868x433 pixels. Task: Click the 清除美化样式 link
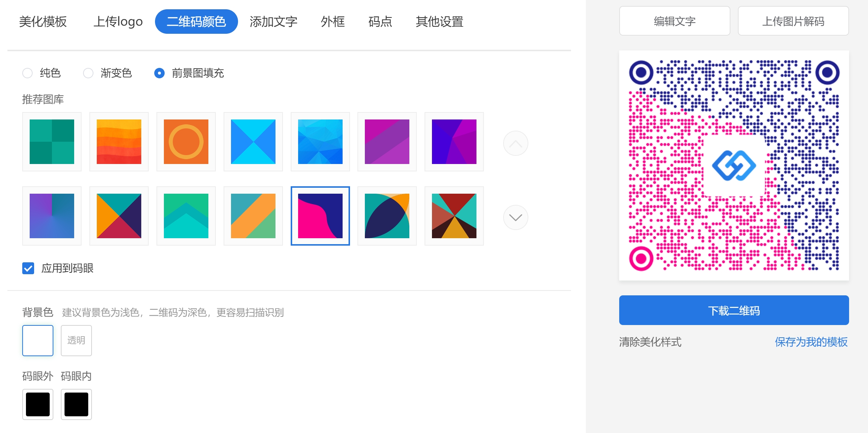point(650,342)
